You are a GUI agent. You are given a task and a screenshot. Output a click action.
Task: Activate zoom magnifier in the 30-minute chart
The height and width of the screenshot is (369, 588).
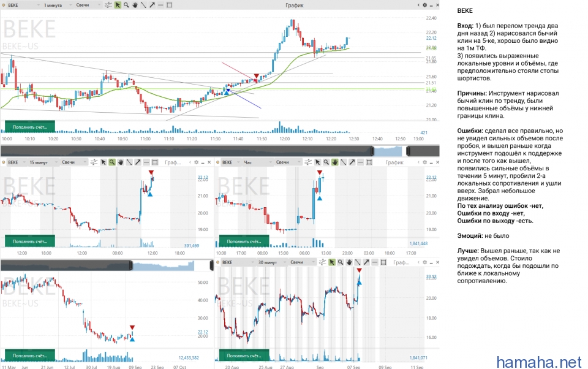341,262
